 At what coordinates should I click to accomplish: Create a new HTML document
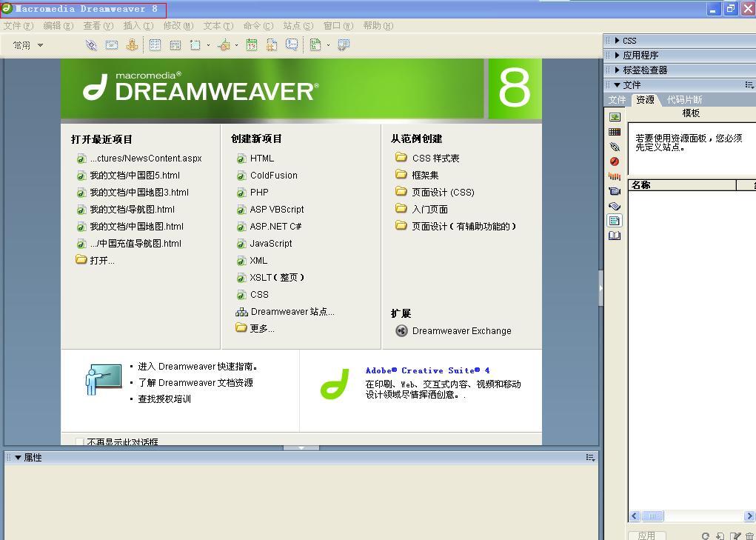point(261,158)
